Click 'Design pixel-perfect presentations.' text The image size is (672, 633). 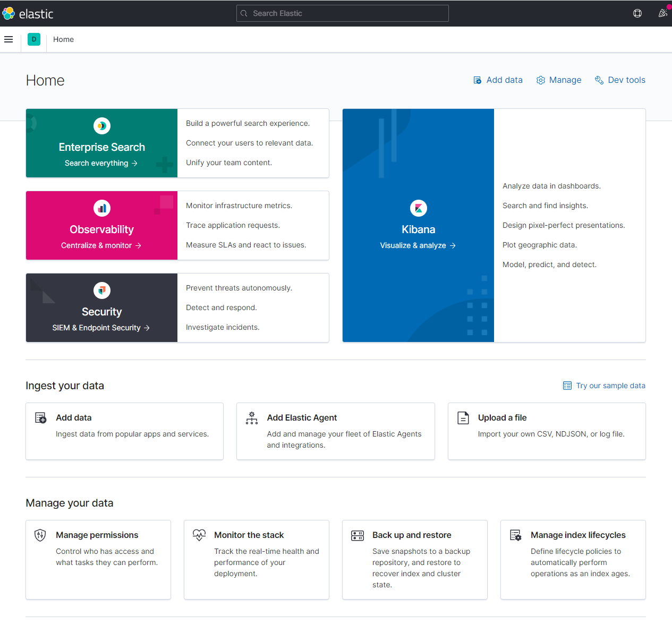[564, 225]
